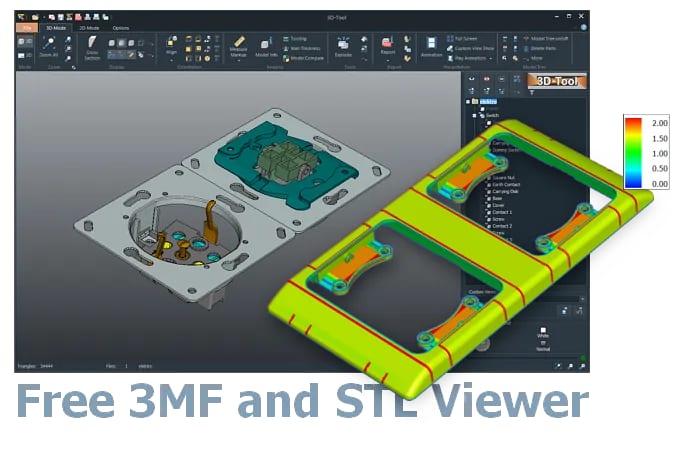Open the Align tool

tap(171, 46)
